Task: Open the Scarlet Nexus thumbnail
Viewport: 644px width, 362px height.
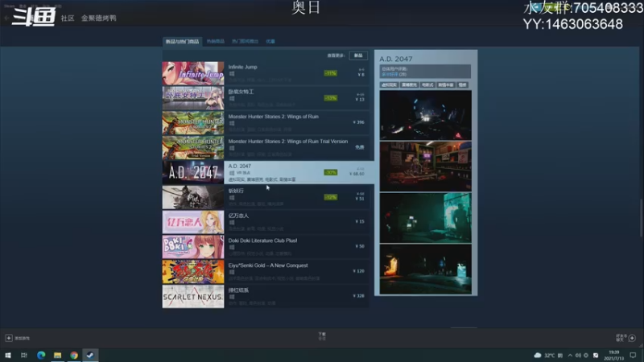Action: pyautogui.click(x=193, y=296)
